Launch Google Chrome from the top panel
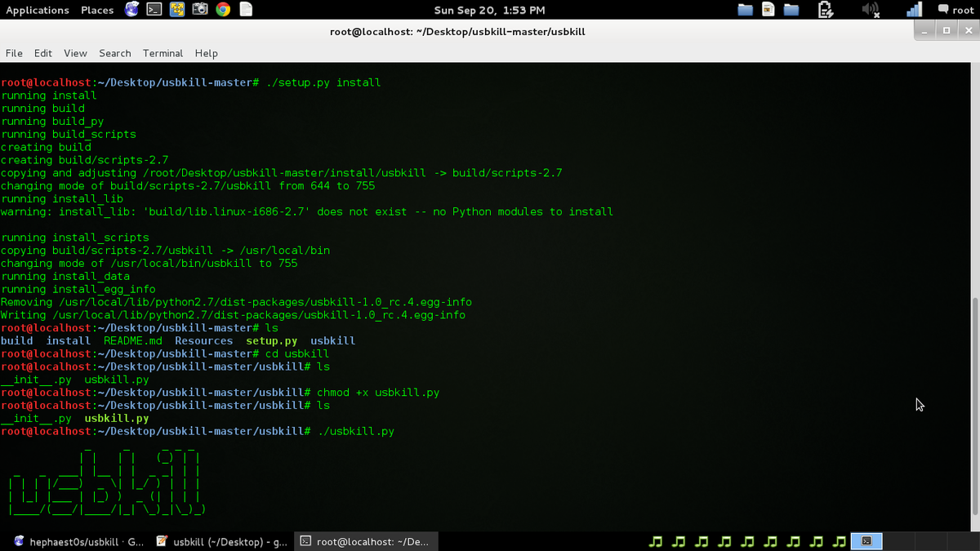Image resolution: width=980 pixels, height=551 pixels. tap(222, 10)
